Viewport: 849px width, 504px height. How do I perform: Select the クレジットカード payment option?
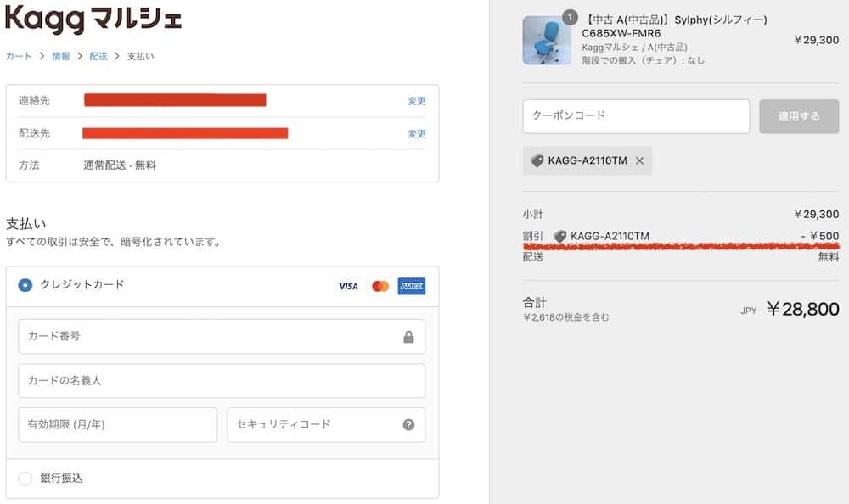tap(25, 285)
